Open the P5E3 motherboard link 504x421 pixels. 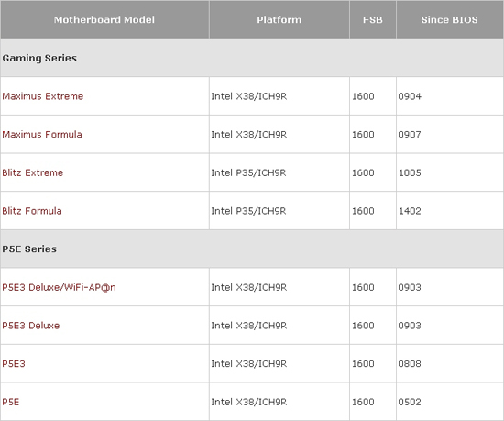[14, 363]
